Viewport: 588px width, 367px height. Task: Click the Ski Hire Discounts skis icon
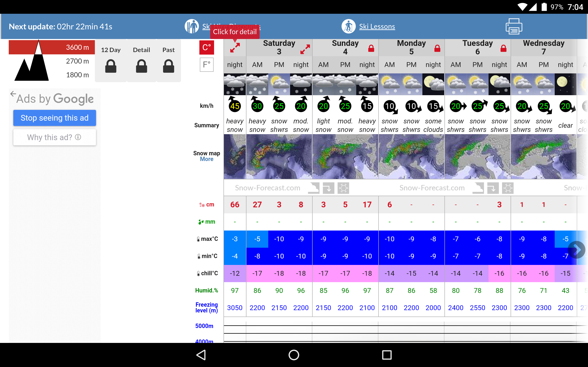pos(192,26)
